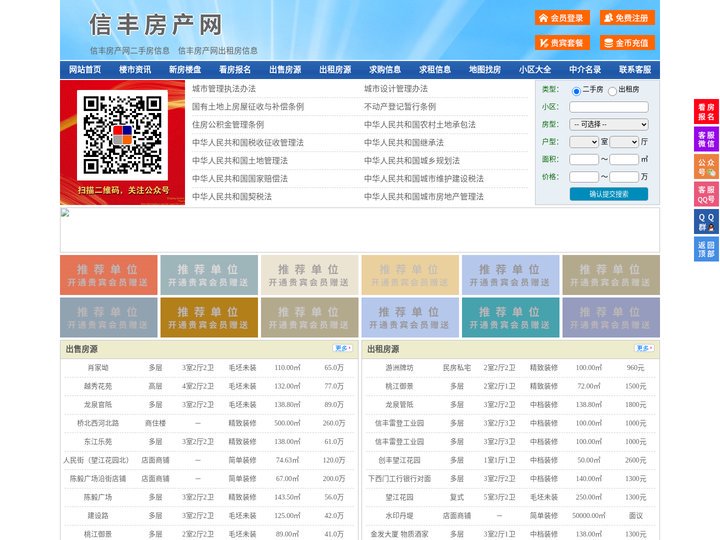
Task: Open the 不动产登记暂行条例 link
Action: 400,107
